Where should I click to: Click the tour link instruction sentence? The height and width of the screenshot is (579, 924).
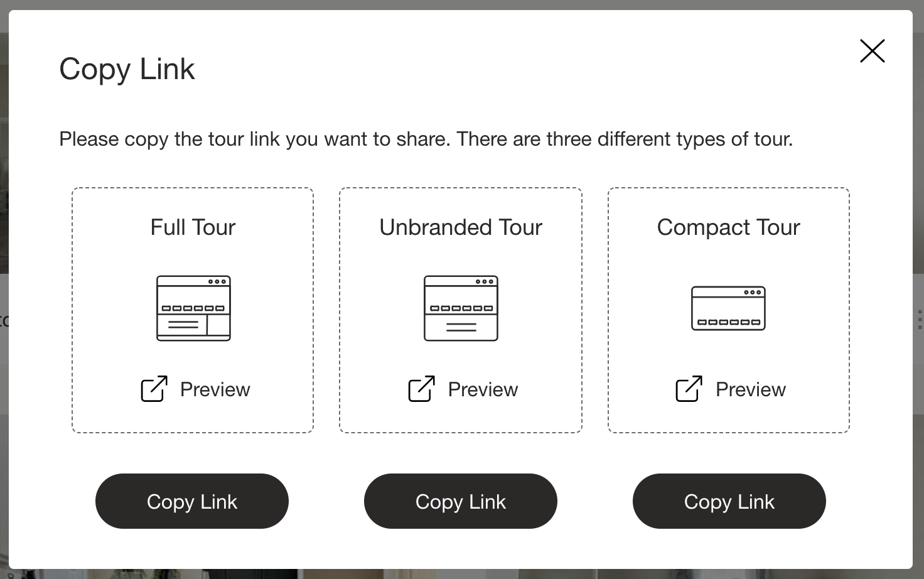pyautogui.click(x=426, y=139)
